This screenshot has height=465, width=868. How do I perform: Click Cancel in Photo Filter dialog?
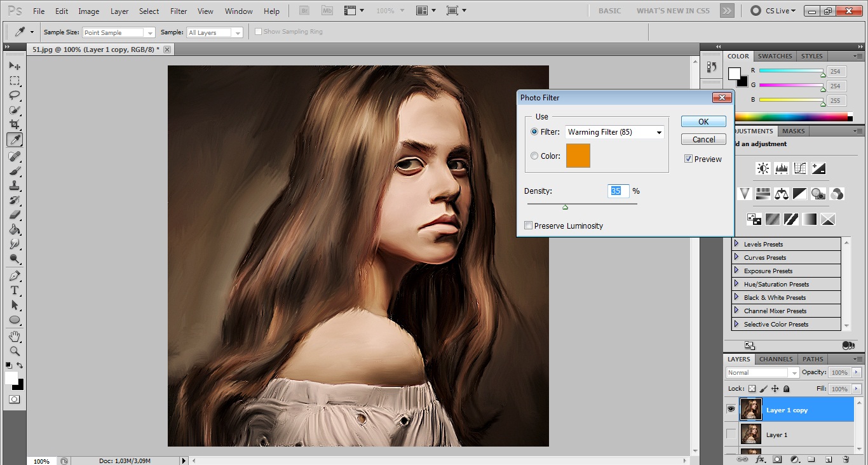(x=703, y=139)
